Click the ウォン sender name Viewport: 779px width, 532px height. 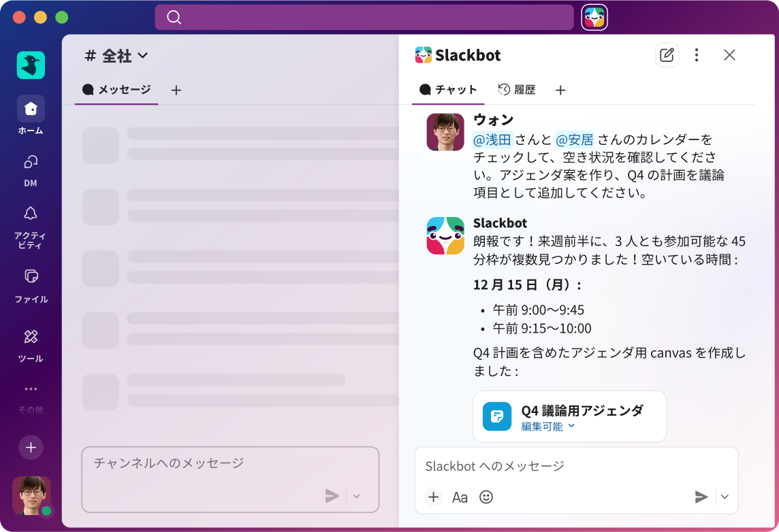pyautogui.click(x=493, y=120)
